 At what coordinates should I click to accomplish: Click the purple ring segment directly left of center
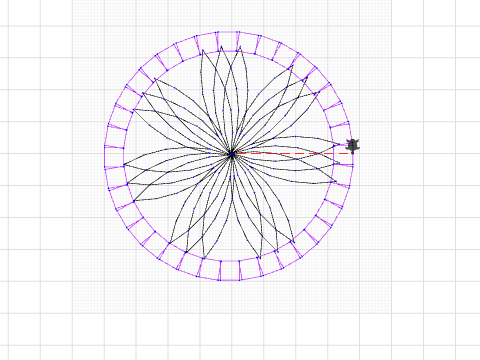[x=114, y=157]
